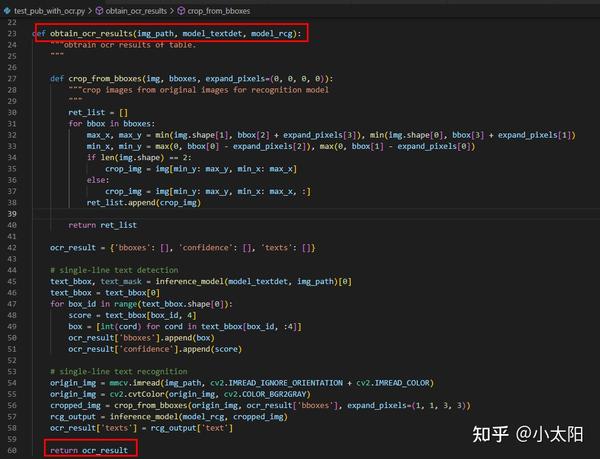Click the 'return ret_list' statement
600x459 pixels.
[102, 225]
